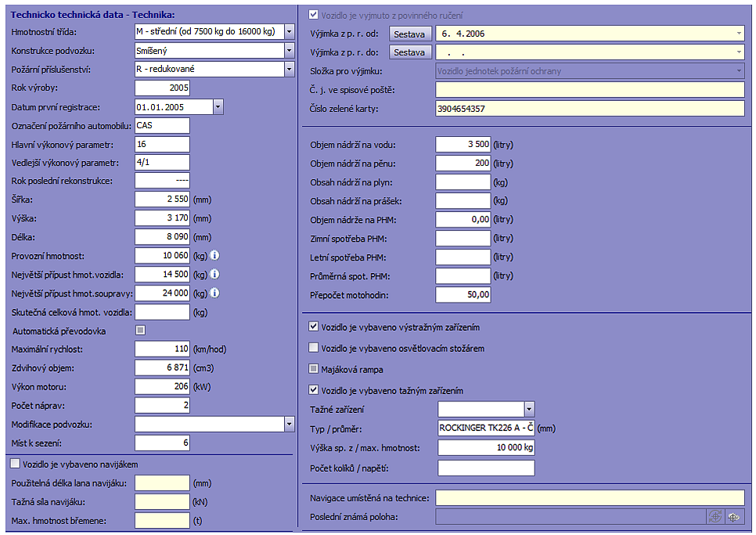Expand Tažné zařízení dropdown
Image resolution: width=756 pixels, height=535 pixels.
pos(529,409)
